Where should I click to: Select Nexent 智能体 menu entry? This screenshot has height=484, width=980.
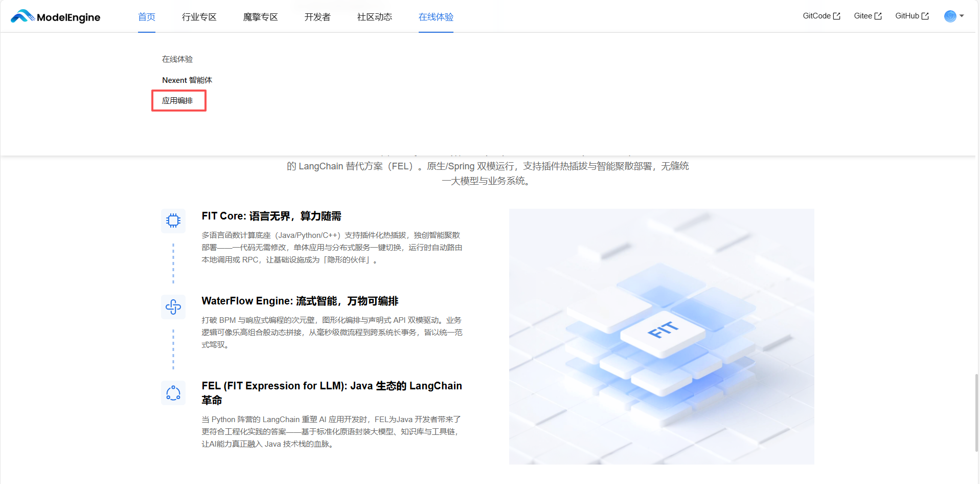pos(187,80)
